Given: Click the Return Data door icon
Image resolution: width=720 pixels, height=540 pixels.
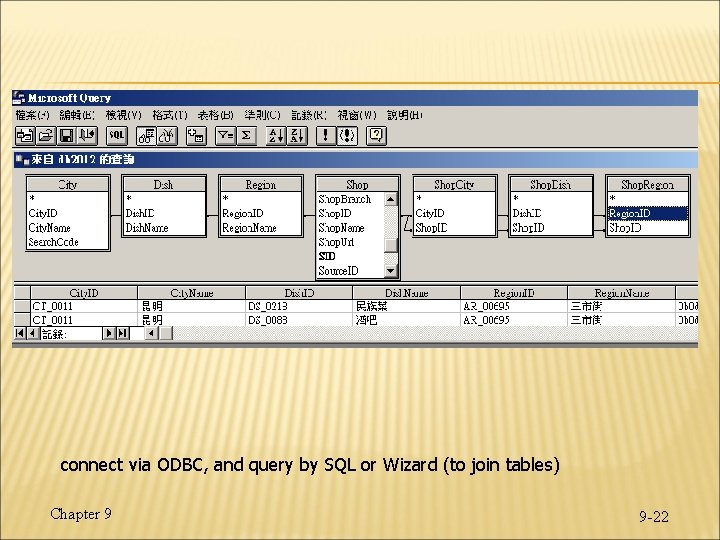Looking at the screenshot, I should click(87, 135).
